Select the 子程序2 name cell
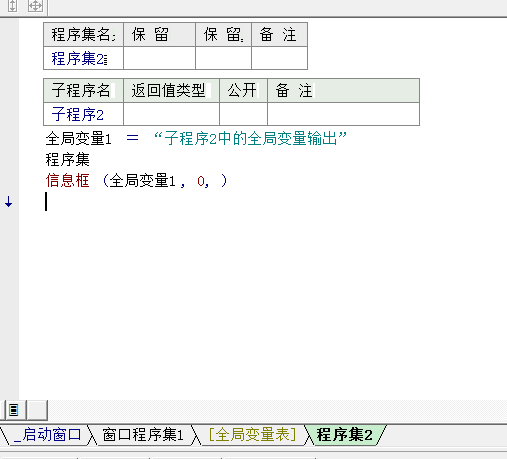 point(83,114)
